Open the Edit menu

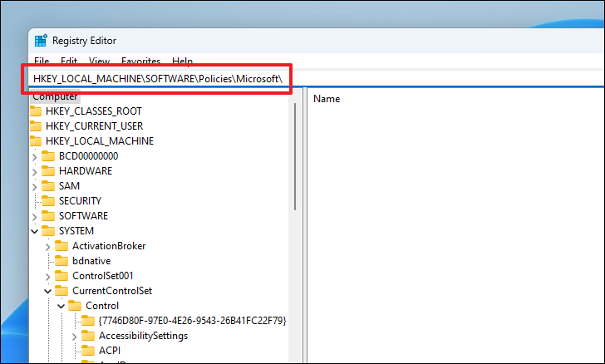point(69,61)
